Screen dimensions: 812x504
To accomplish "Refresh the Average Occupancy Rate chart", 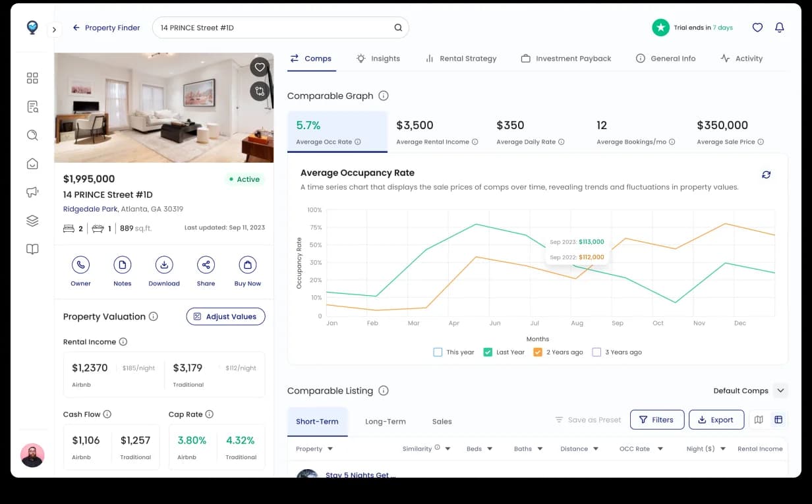I will 766,175.
